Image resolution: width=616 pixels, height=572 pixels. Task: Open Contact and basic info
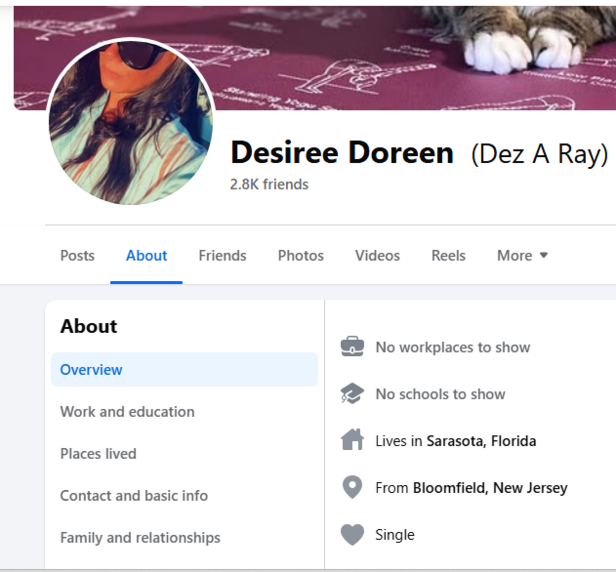pyautogui.click(x=134, y=495)
